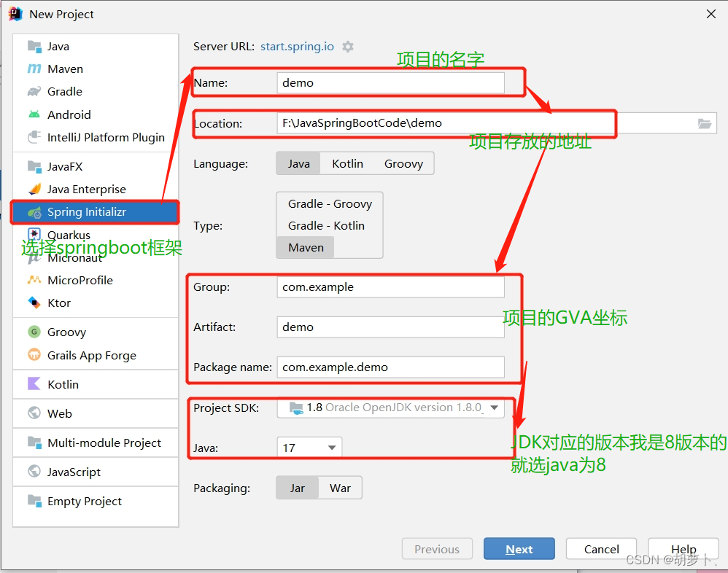Choose Maven build type
The image size is (728, 573).
pos(306,247)
